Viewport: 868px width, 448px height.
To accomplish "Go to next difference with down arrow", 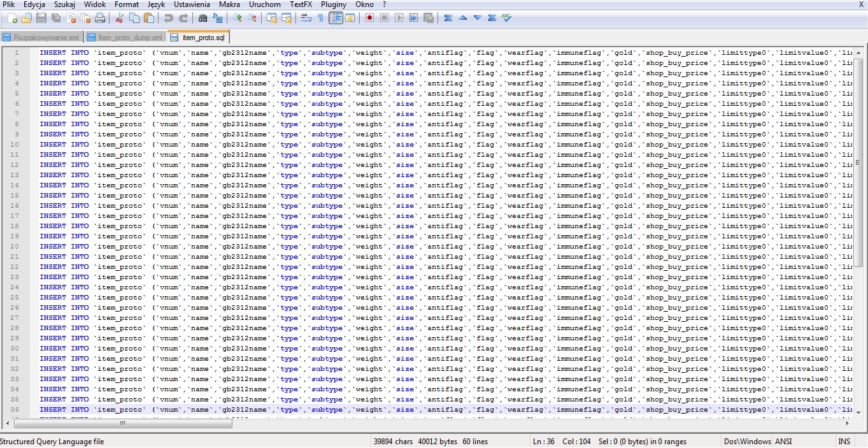I will click(x=477, y=18).
